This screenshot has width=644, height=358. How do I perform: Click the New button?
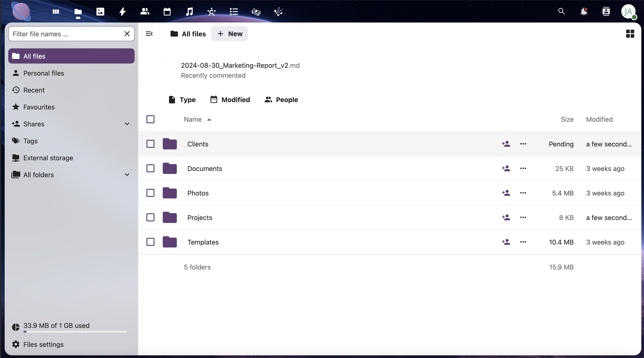[229, 34]
